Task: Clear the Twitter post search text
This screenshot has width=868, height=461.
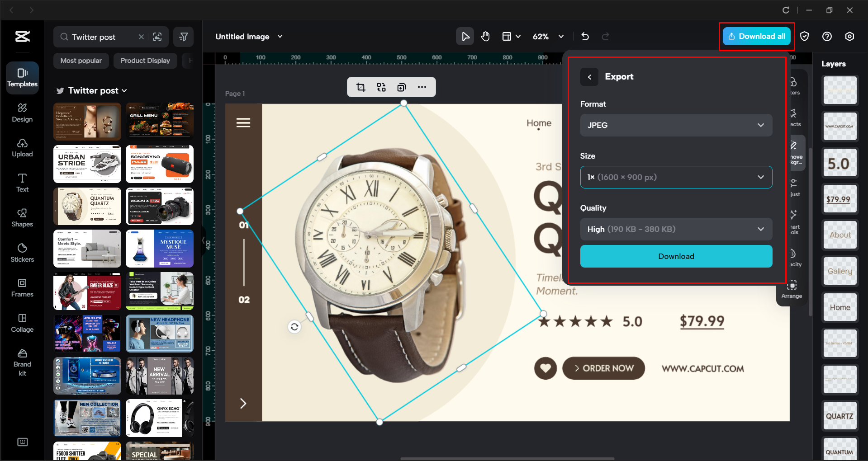Action: (x=141, y=37)
